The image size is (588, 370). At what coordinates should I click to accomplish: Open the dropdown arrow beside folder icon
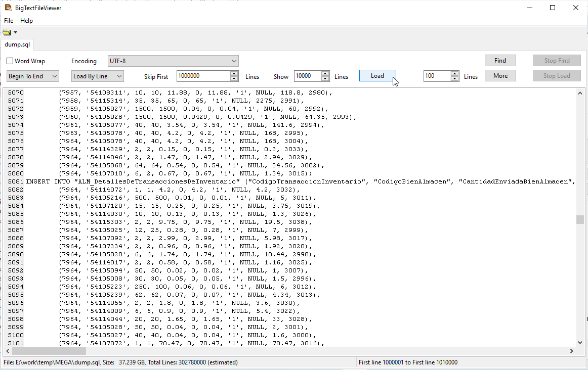(x=16, y=33)
